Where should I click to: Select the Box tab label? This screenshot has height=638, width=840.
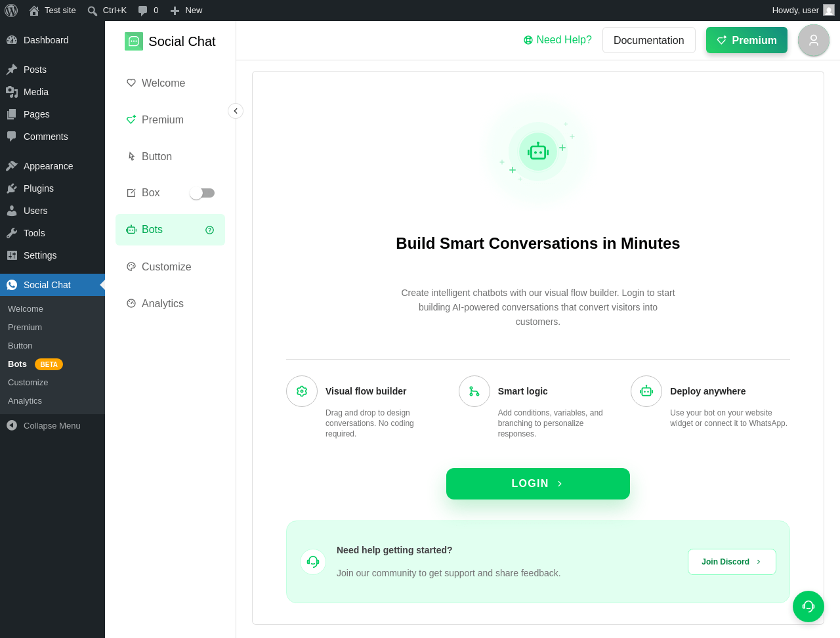tap(151, 193)
